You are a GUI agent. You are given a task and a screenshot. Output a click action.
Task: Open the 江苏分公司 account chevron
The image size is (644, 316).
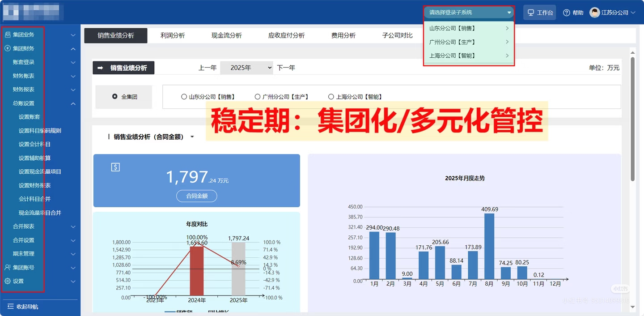(x=633, y=13)
